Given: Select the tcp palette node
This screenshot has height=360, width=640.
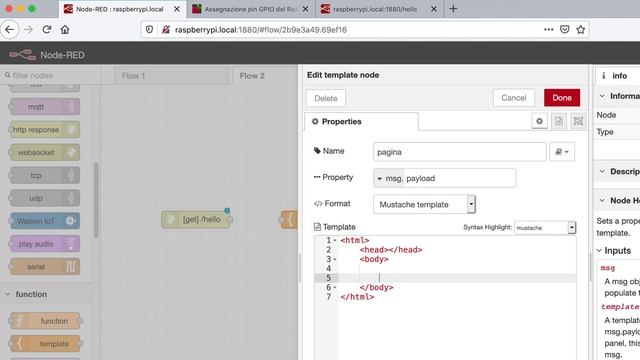Looking at the screenshot, I should pos(45,175).
